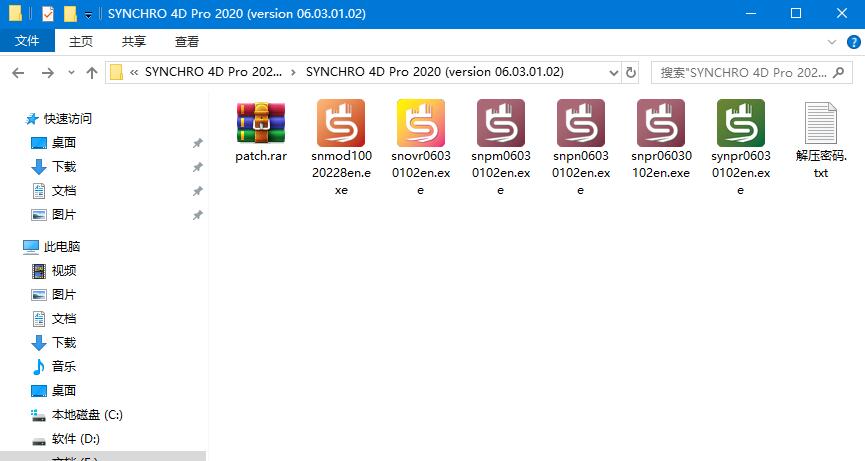The image size is (865, 461).
Task: Select the snpm06030102en.exe installer icon
Action: click(x=501, y=123)
